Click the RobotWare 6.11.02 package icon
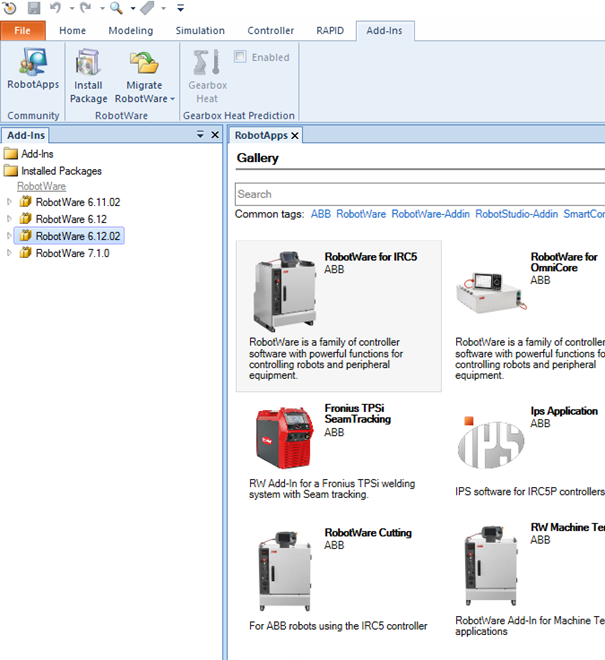The width and height of the screenshot is (605, 660). point(26,202)
